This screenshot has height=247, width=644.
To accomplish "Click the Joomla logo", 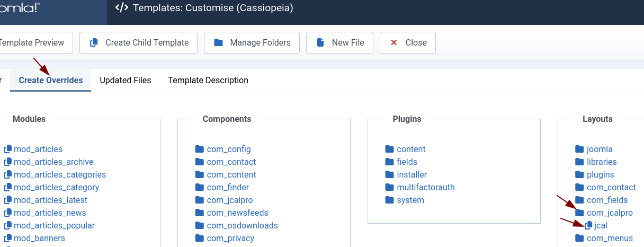I will [x=20, y=7].
